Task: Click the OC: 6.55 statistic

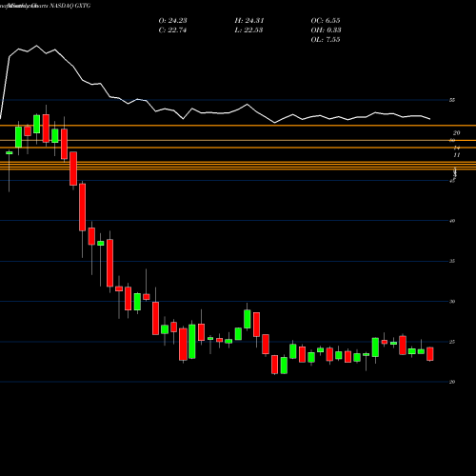Action: [326, 21]
